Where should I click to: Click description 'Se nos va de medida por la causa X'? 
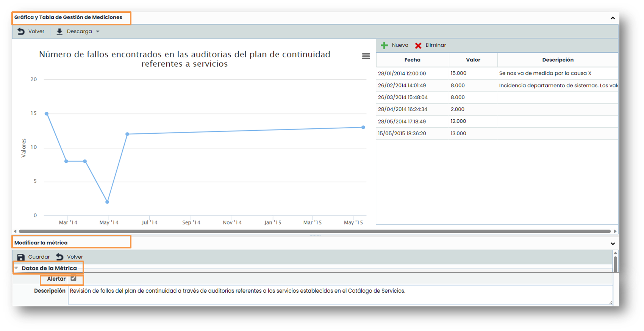(545, 73)
